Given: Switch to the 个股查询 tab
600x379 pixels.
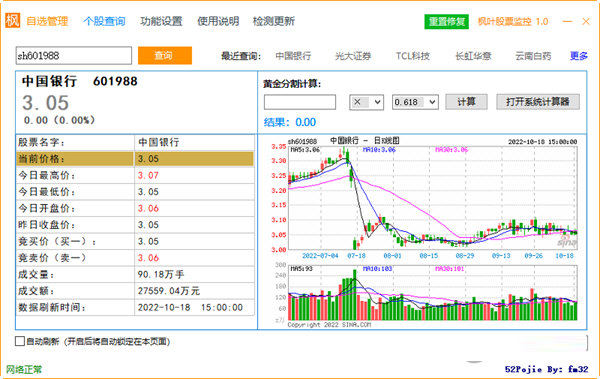Looking at the screenshot, I should tap(104, 21).
